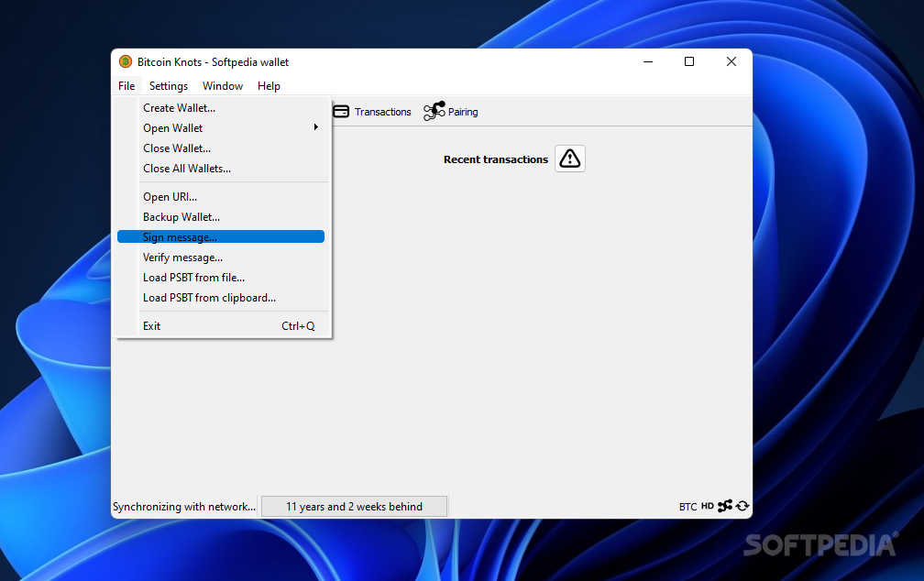Choose Create Wallet... from File menu
This screenshot has width=924, height=581.
tap(221, 108)
